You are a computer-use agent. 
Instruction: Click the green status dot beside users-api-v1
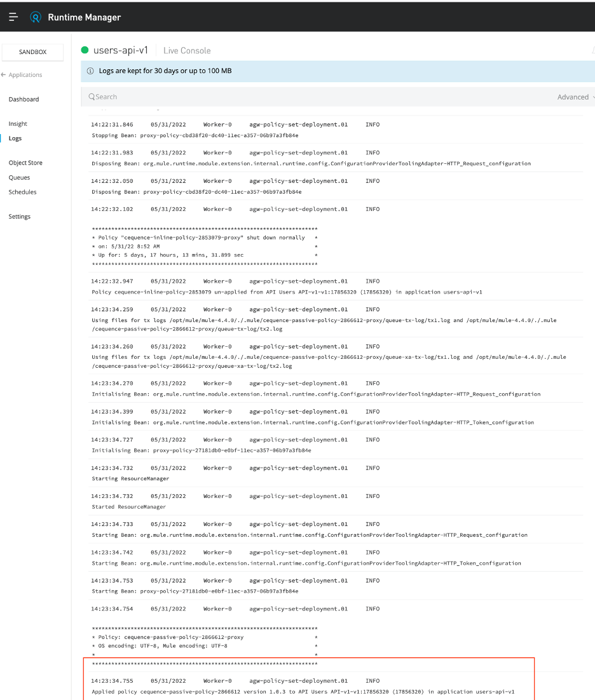pyautogui.click(x=85, y=50)
